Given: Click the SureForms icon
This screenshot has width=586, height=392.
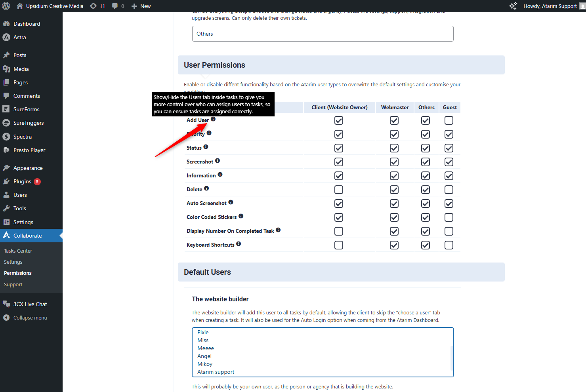Looking at the screenshot, I should pos(6,109).
